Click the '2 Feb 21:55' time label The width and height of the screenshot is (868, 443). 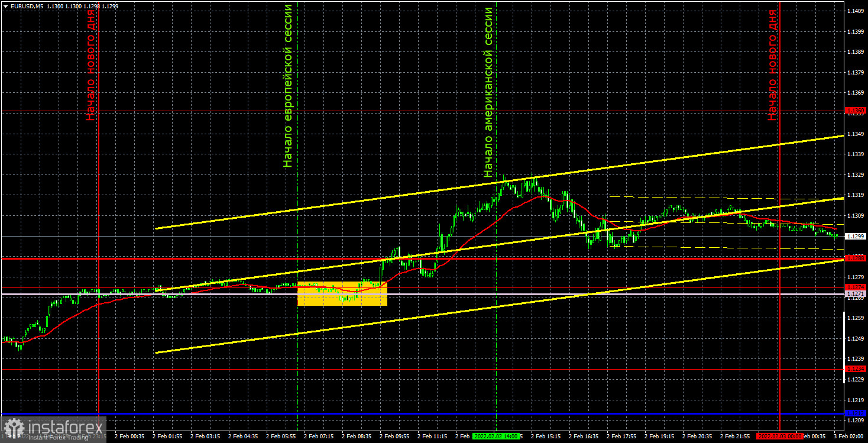(x=735, y=436)
